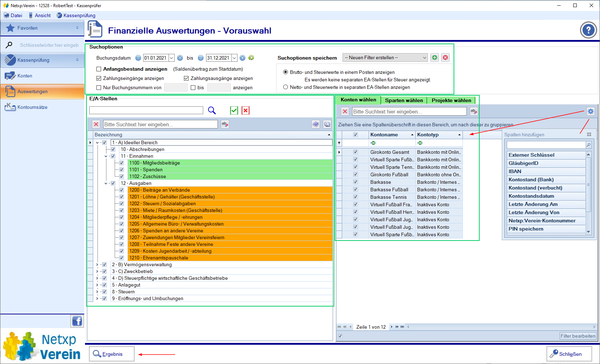Deselect all E/A-Stellen with red X icon
600x364 pixels.
click(245, 111)
